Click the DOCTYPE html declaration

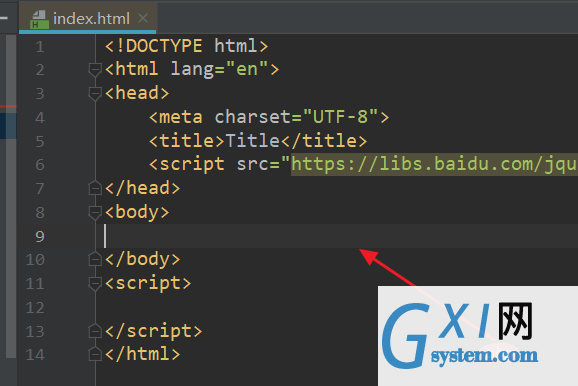pos(187,46)
